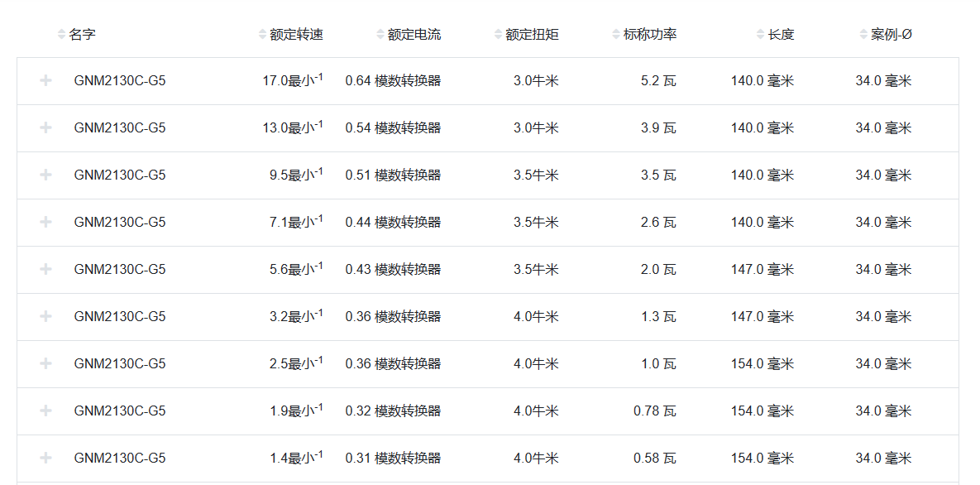
Task: Click the sort arrows next to 额定扭矩
Action: tap(498, 35)
